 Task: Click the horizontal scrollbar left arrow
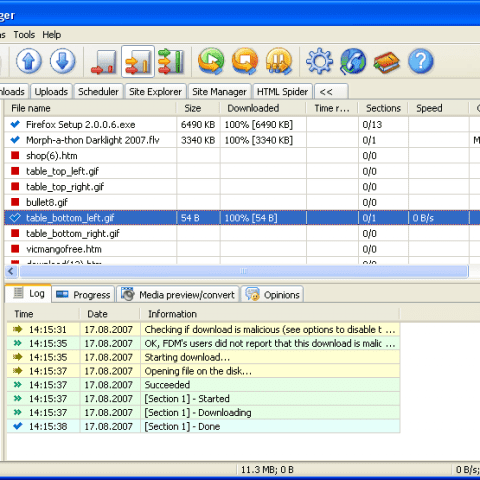click(x=11, y=271)
